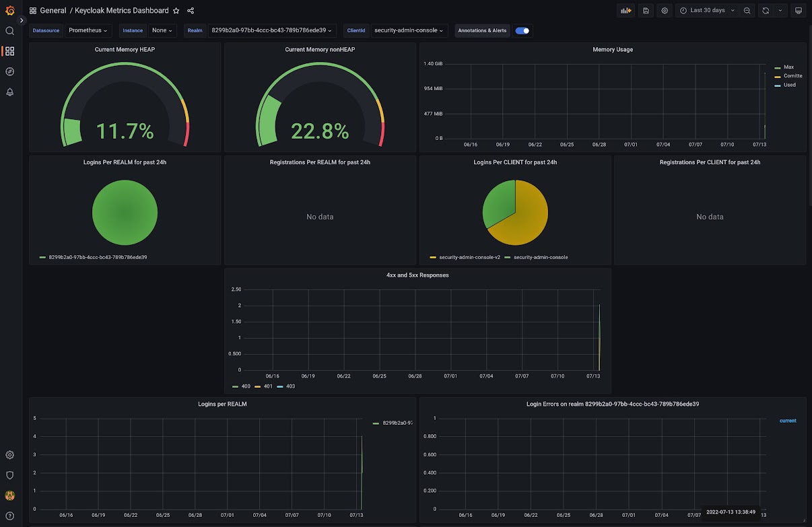Open the search dashboards icon
This screenshot has height=527, width=812.
(9, 31)
